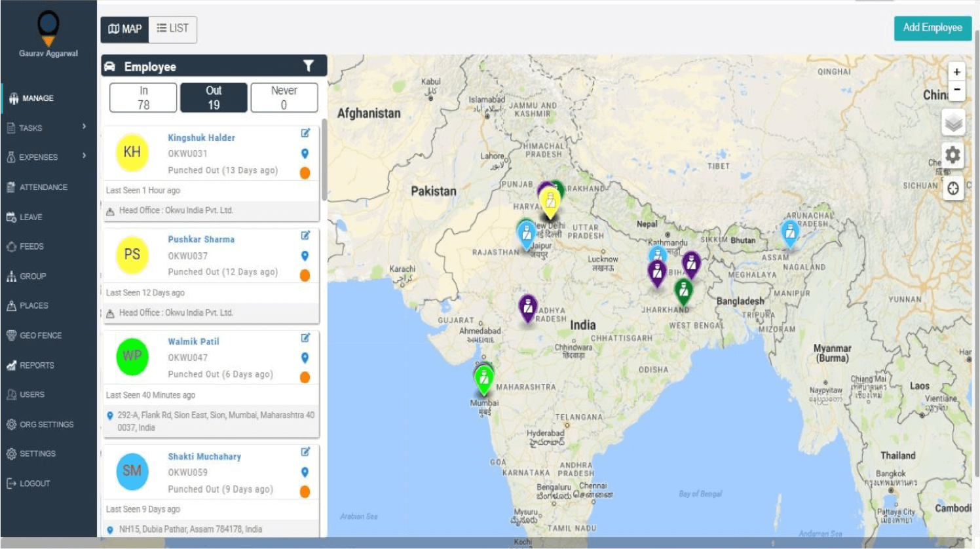Screen dimensions: 980x549
Task: Select the MAP view tab
Action: pos(124,28)
